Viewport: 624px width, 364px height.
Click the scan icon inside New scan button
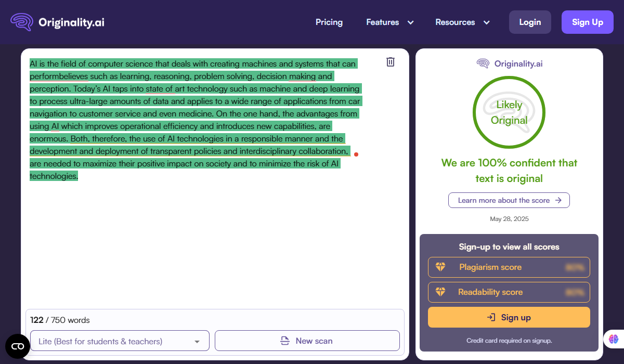pos(285,341)
